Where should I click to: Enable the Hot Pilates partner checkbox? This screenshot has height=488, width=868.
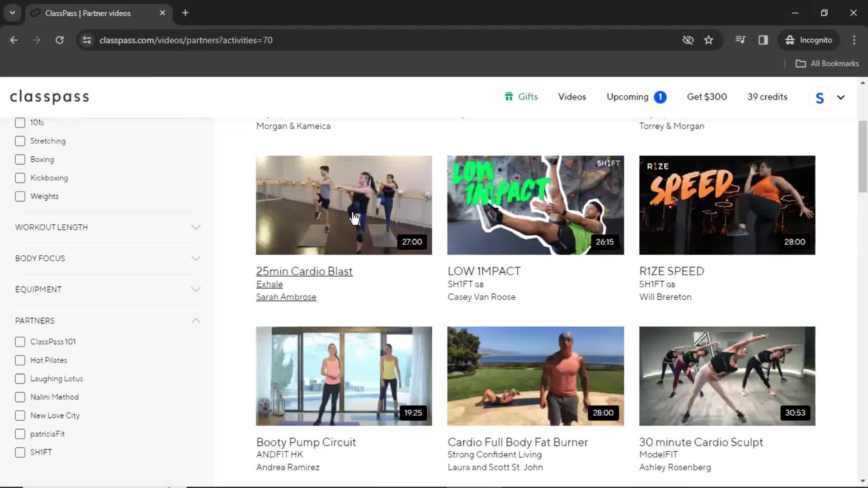click(x=20, y=361)
